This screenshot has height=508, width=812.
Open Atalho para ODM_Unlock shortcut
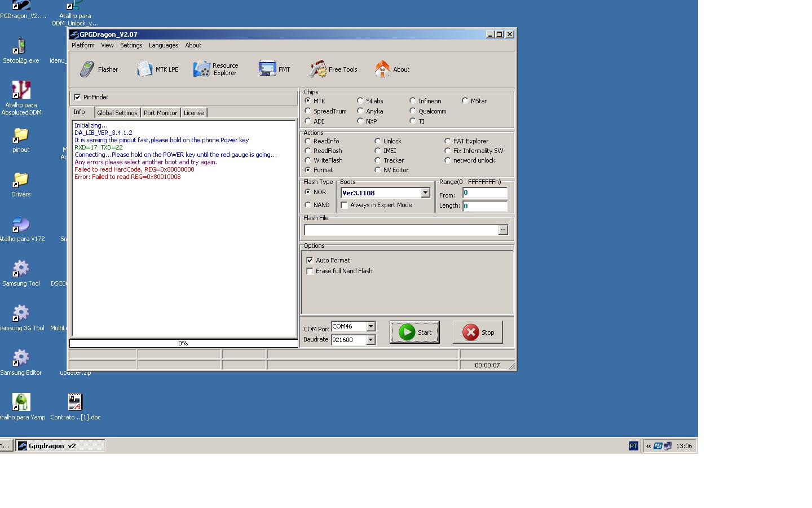click(x=75, y=14)
